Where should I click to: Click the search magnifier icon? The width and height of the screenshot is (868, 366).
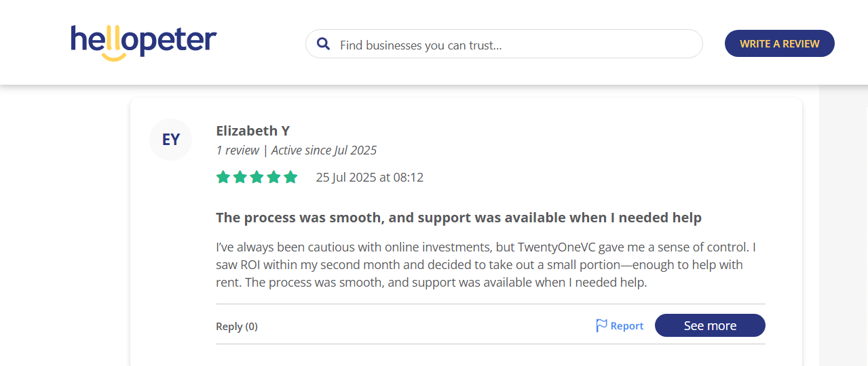(324, 44)
